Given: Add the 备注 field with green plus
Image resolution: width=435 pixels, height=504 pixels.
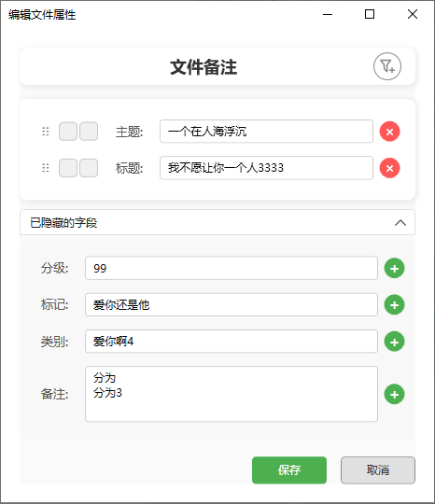Looking at the screenshot, I should point(395,394).
